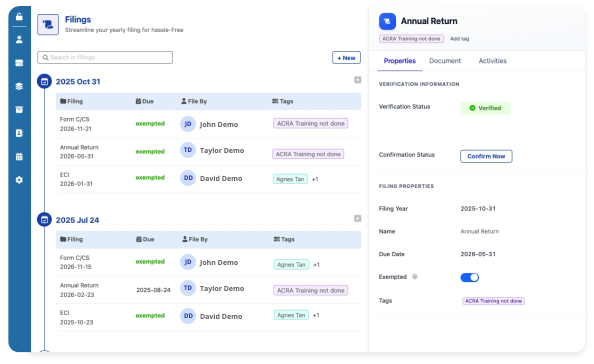Click the card icon in the sidebar
The image size is (594, 364).
pos(19,63)
